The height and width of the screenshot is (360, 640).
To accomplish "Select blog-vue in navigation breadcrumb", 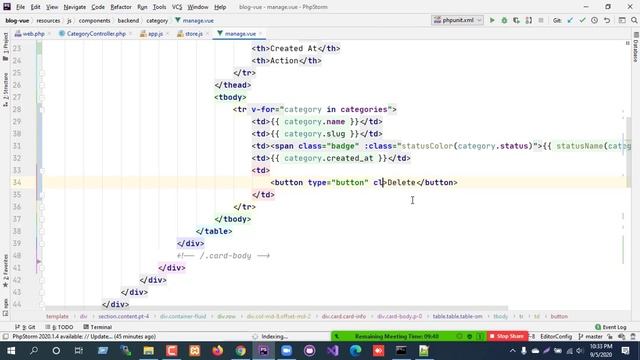I will tap(17, 20).
